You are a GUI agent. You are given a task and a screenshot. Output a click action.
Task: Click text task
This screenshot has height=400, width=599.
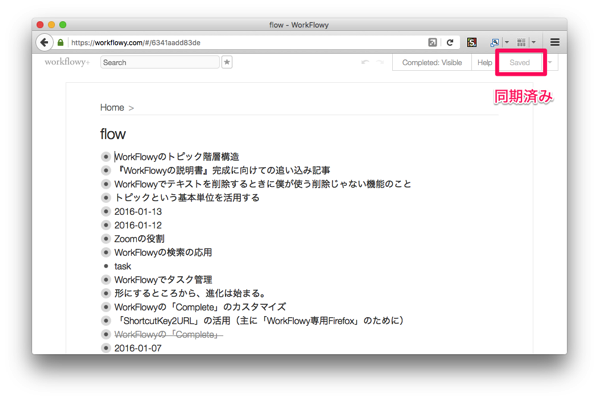[x=123, y=266]
